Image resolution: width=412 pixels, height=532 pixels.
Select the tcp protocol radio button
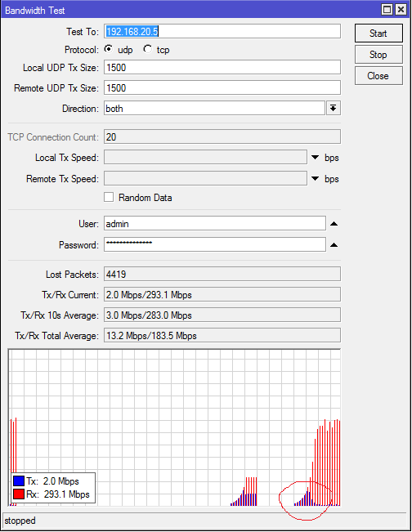pos(147,49)
